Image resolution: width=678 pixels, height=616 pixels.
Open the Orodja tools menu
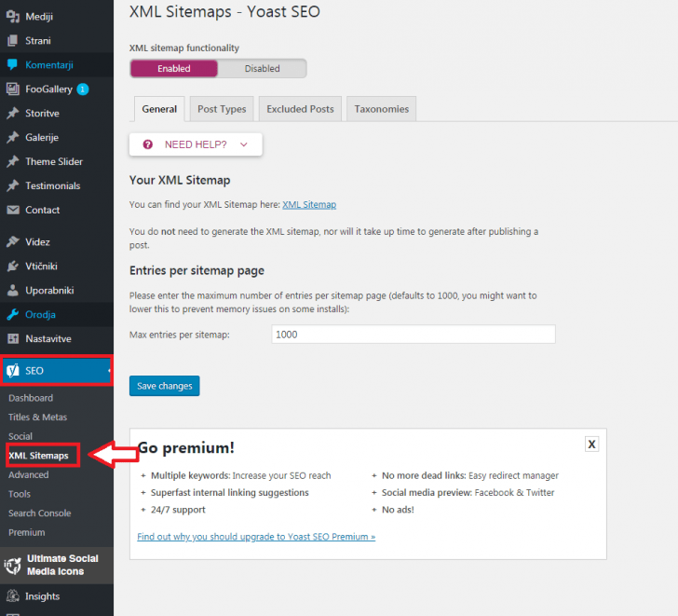click(41, 314)
